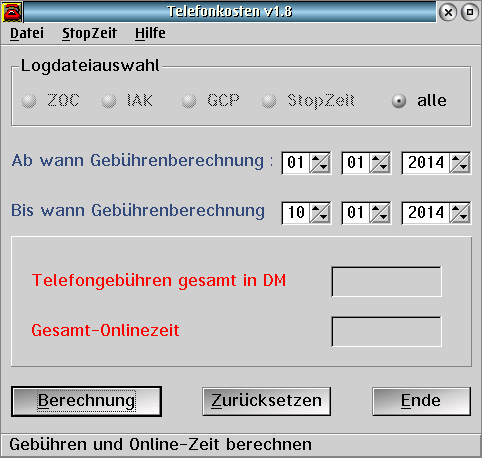Screen dimensions: 482x458
Task: Click the Berechnung button
Action: pyautogui.click(x=87, y=401)
